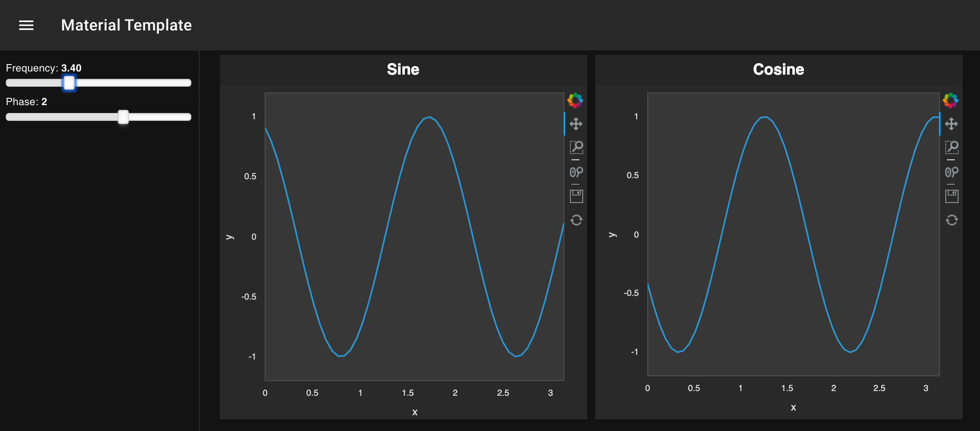Image resolution: width=980 pixels, height=431 pixels.
Task: Enable Wheel Zoom on the Cosine plot
Action: (952, 172)
